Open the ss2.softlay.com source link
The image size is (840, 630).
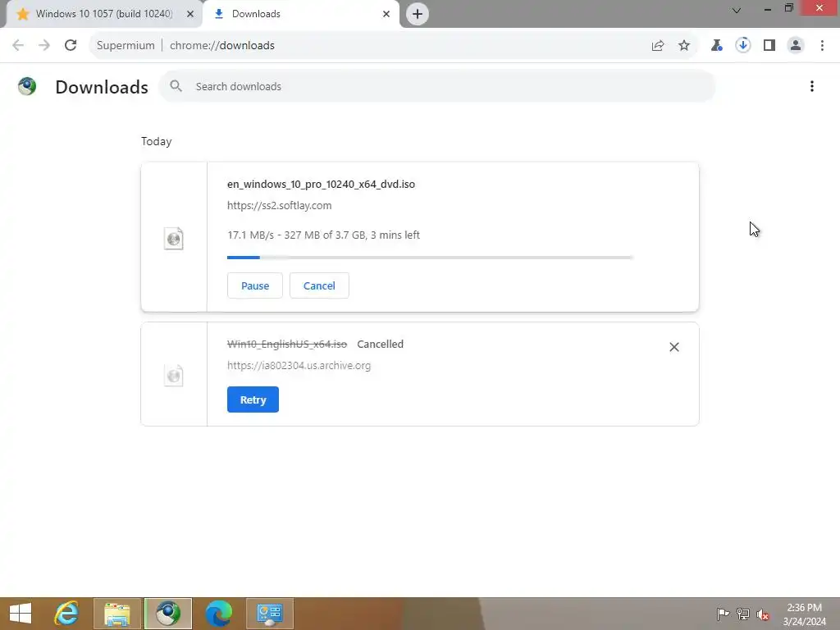pos(279,206)
